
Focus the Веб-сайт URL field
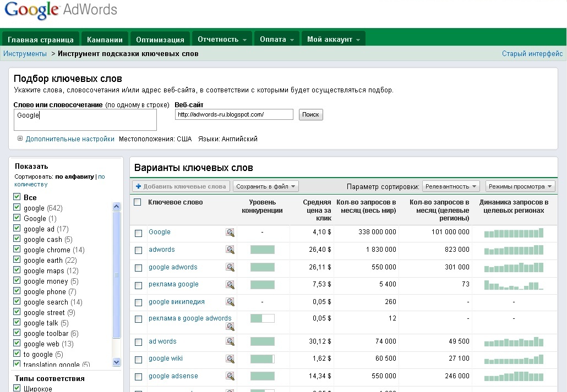[234, 114]
